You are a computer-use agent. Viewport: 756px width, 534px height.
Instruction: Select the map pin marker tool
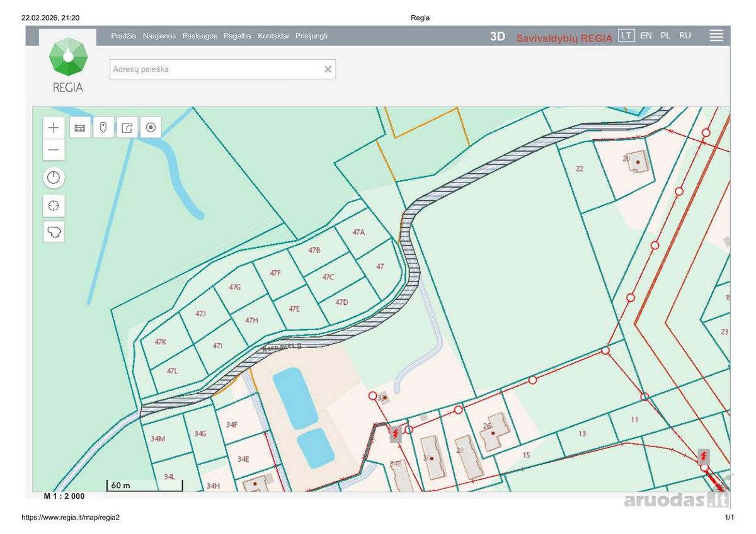(x=103, y=128)
